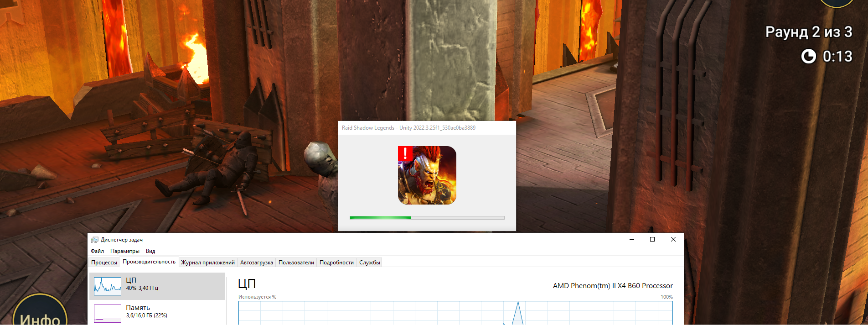Open the Вид menu
868x326 pixels.
click(150, 251)
